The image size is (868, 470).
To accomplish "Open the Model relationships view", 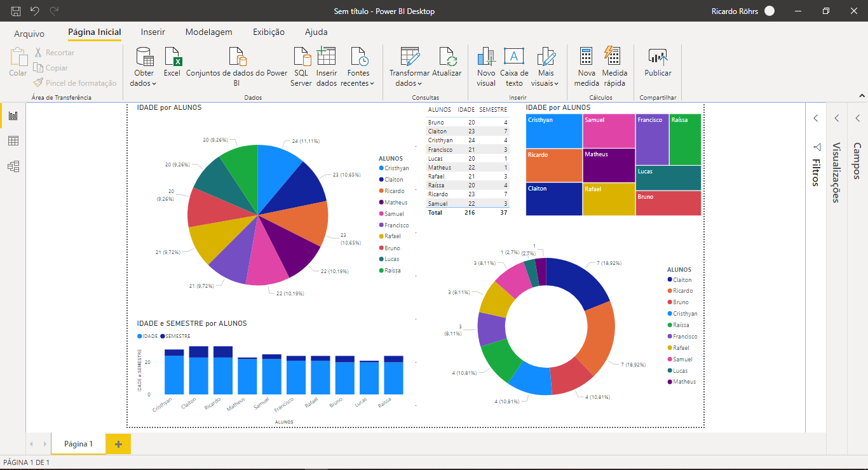I will [x=13, y=166].
